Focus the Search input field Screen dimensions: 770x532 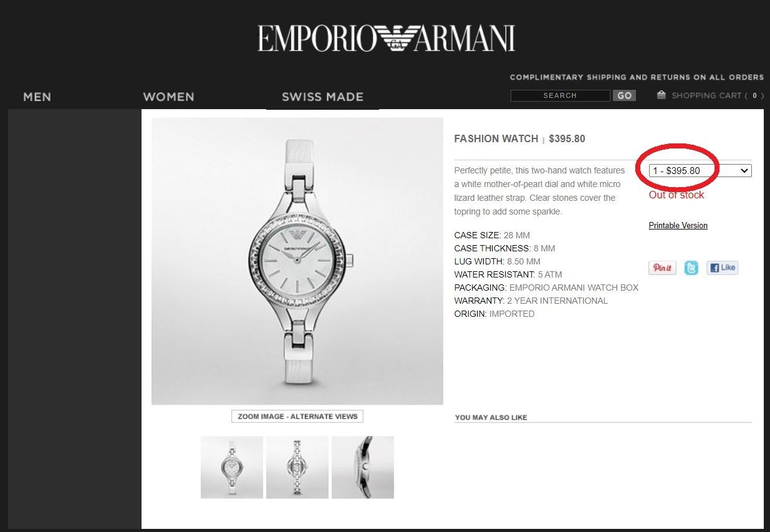(560, 95)
